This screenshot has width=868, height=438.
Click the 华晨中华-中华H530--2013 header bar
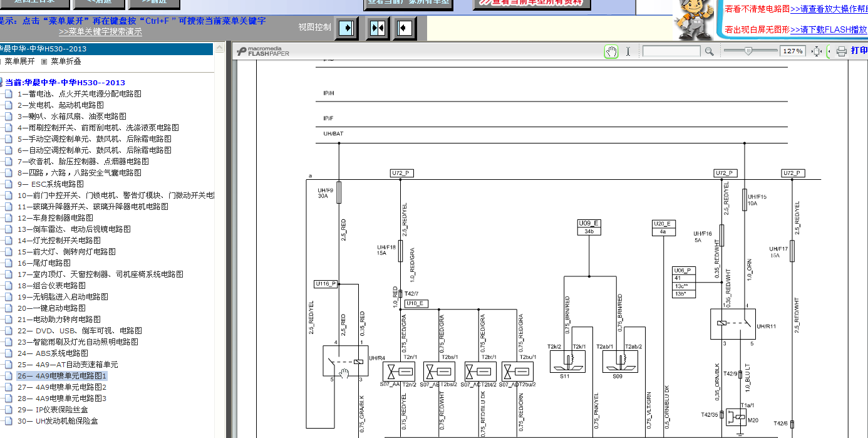click(x=106, y=49)
